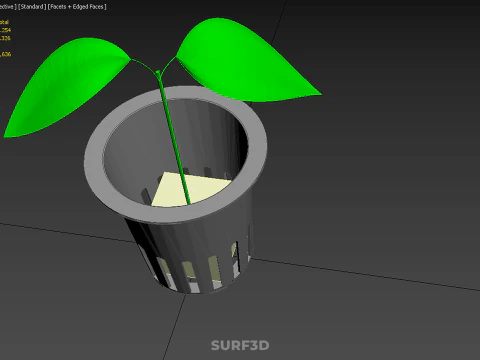Open the Facets + Edged Faces shading menu
The image size is (480, 360).
click(x=77, y=6)
